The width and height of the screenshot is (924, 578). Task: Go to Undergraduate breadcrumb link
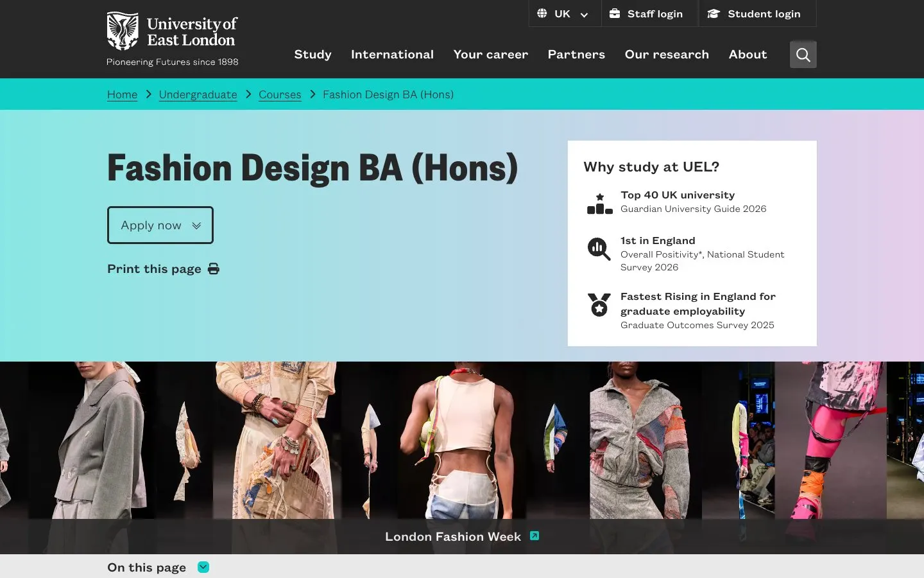pos(198,94)
